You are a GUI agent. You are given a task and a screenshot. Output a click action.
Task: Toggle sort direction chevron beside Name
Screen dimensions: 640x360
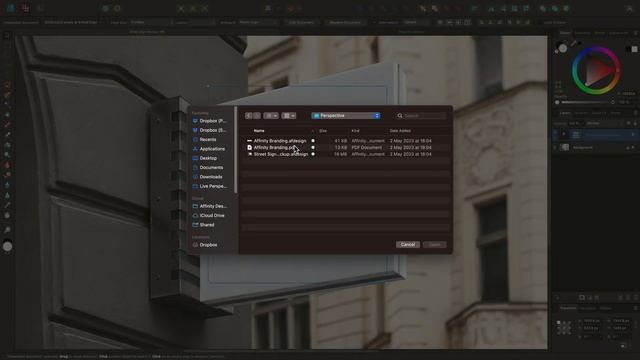(x=313, y=131)
